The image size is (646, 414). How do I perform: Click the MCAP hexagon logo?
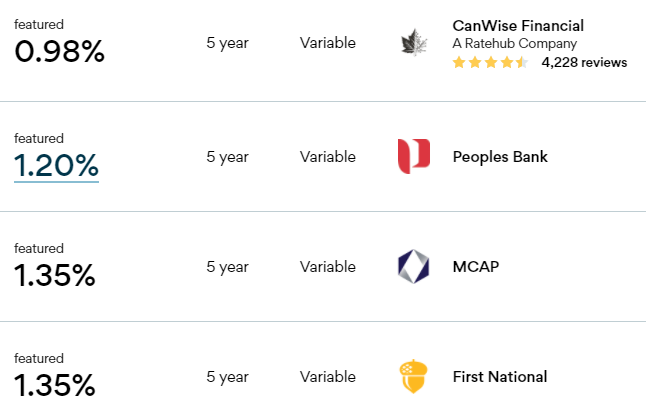414,267
